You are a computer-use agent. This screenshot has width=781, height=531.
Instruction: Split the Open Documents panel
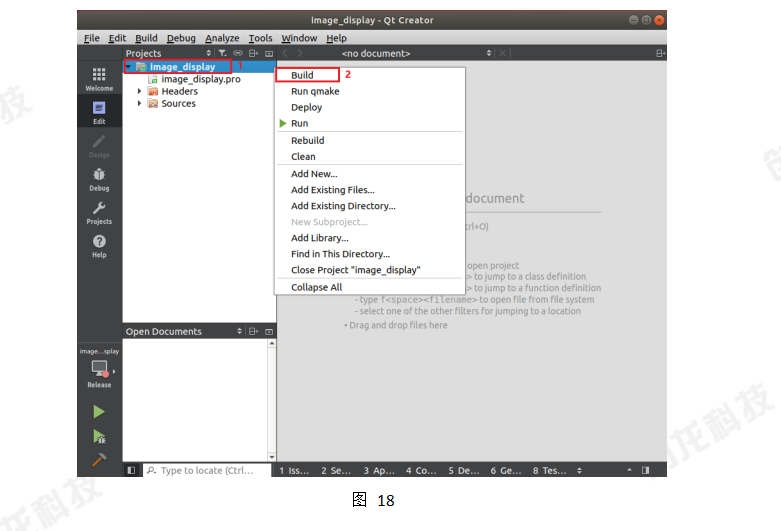coord(254,331)
